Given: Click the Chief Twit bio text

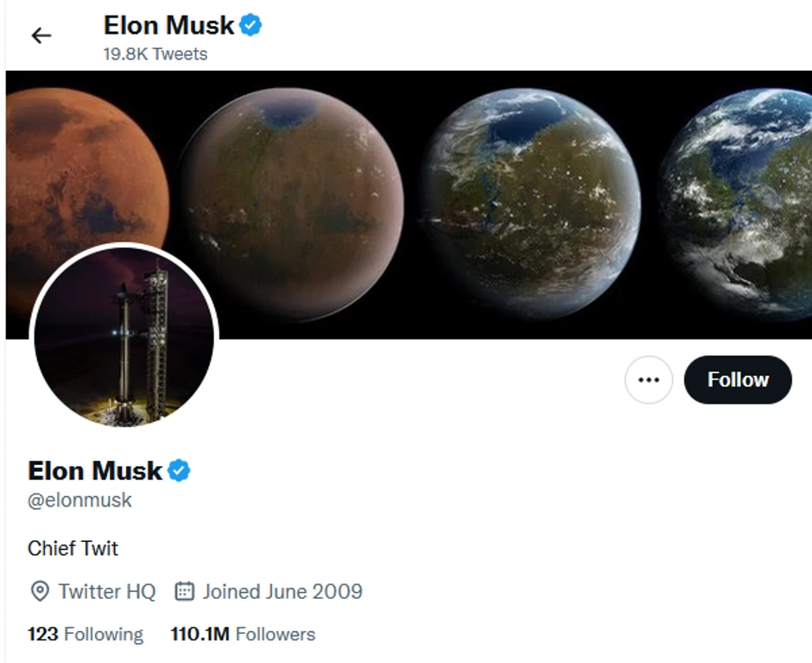Looking at the screenshot, I should tap(73, 548).
